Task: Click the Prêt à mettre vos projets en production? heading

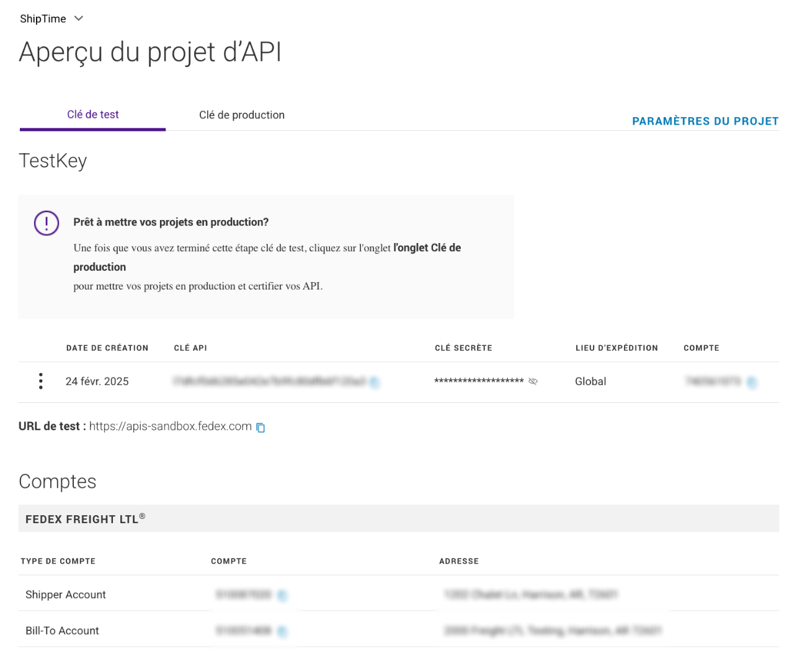Action: pos(171,222)
